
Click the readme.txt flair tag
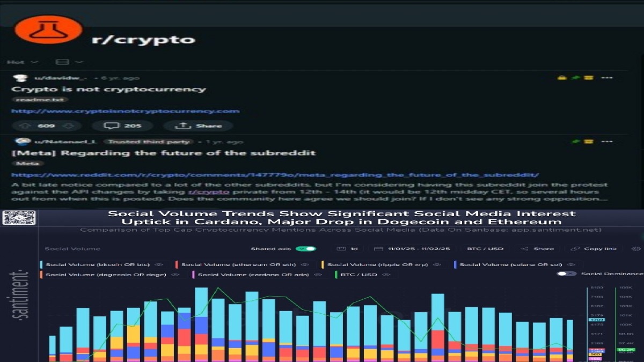point(40,100)
